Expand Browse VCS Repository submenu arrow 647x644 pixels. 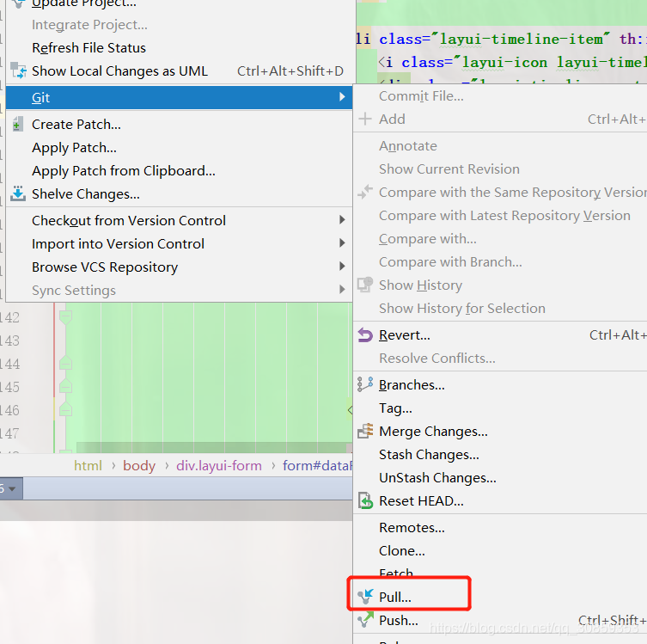tap(342, 266)
